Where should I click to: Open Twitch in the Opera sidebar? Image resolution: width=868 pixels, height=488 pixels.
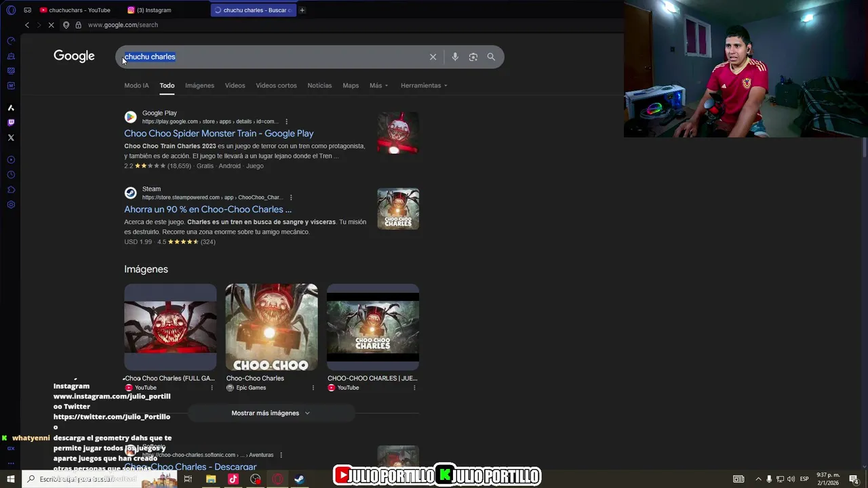coord(11,123)
